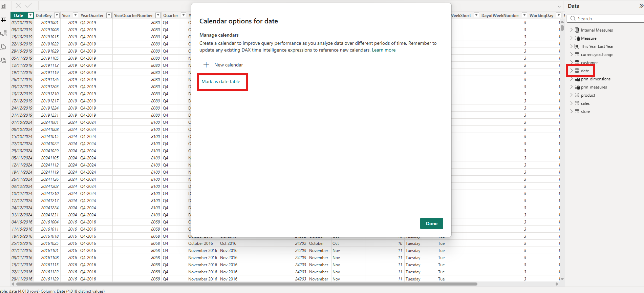
Task: Click the sales table icon
Action: click(577, 103)
